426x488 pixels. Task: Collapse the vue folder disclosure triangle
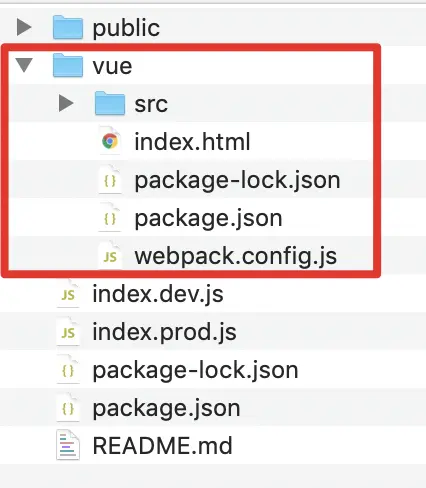point(24,65)
